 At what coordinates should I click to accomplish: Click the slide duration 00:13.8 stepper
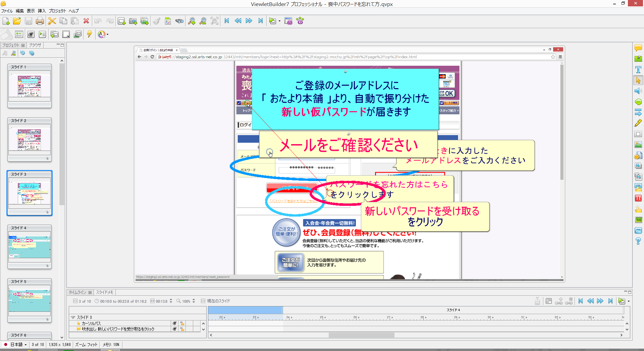(171, 301)
